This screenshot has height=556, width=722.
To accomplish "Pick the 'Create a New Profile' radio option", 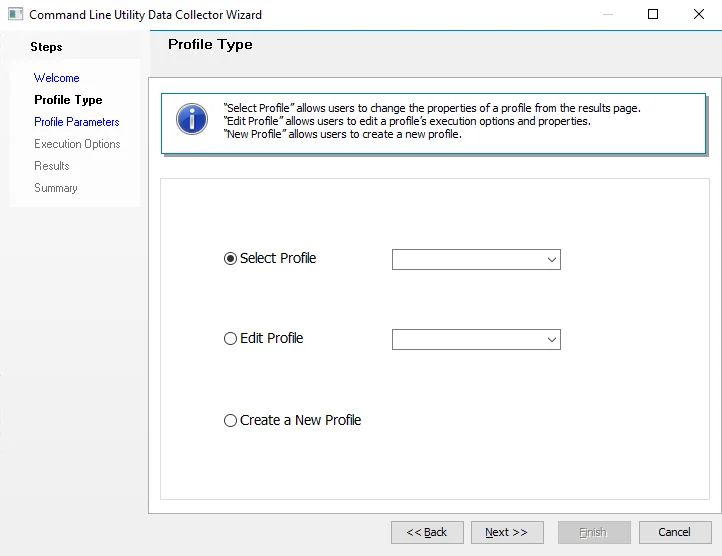I will coord(230,420).
